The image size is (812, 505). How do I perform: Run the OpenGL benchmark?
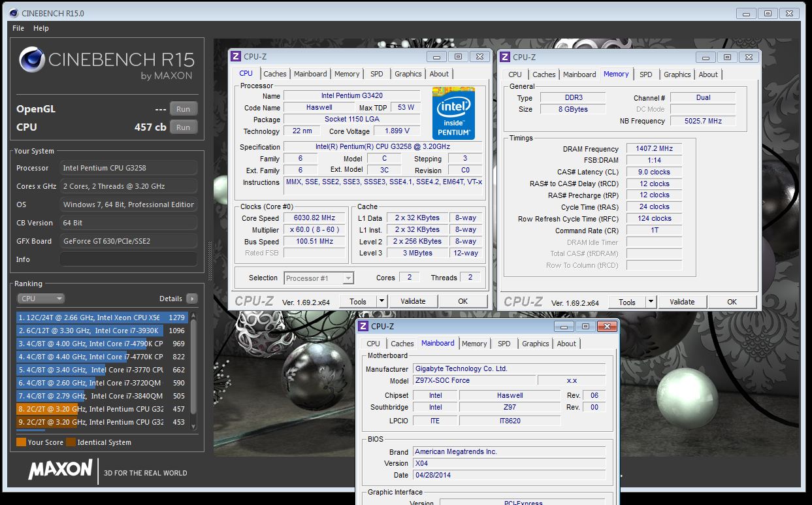pos(184,109)
